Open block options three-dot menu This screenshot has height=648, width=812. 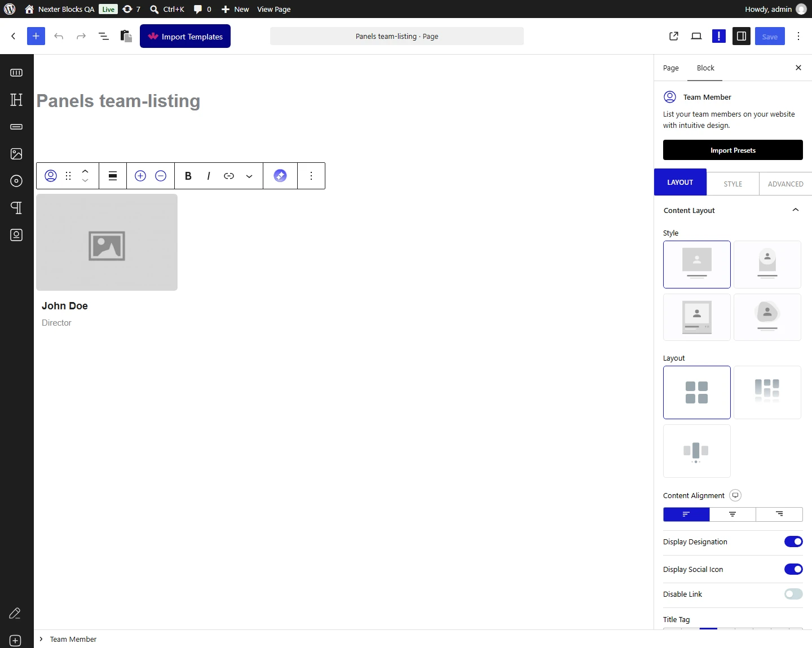click(x=311, y=176)
